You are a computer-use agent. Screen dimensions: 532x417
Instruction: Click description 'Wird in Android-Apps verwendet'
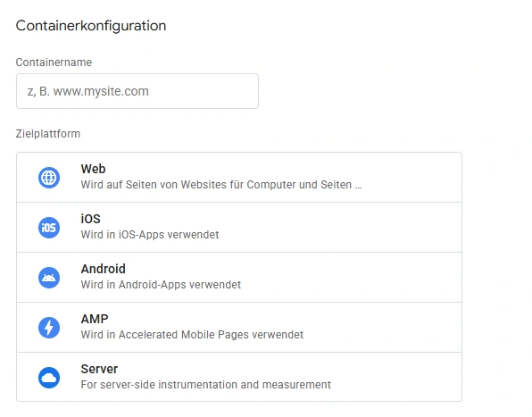click(161, 285)
